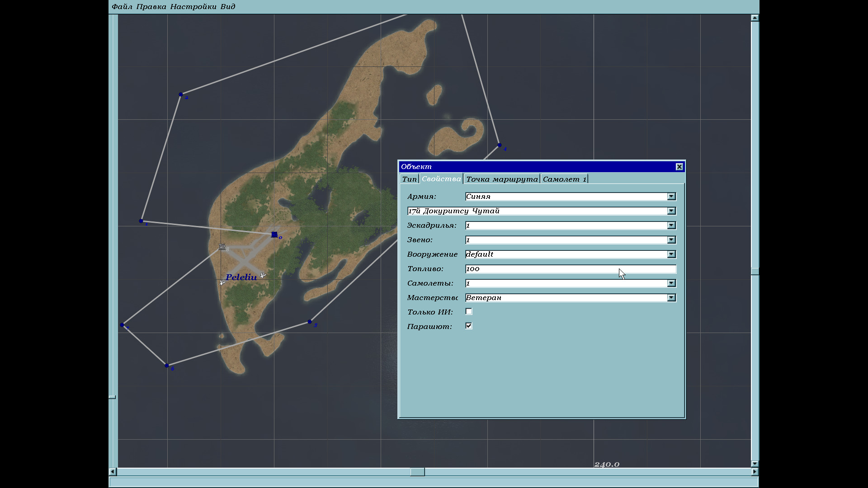Open the Самолет 1 tab
The height and width of the screenshot is (488, 868).
[564, 179]
